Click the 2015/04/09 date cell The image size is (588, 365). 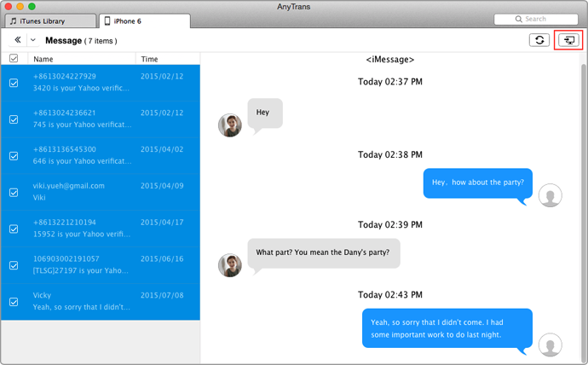(162, 186)
